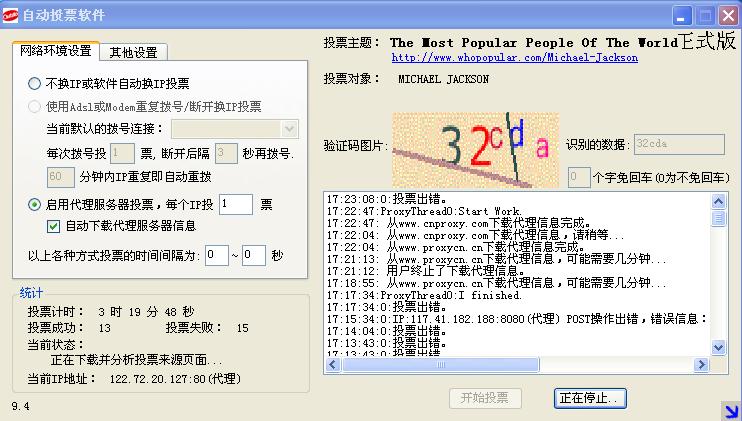Click log line 17:21:12 用户终止了下载代理信息

point(425,272)
